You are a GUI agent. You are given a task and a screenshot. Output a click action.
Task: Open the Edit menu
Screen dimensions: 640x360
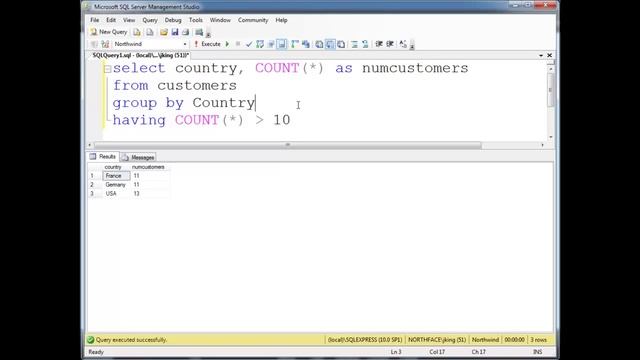tap(111, 20)
